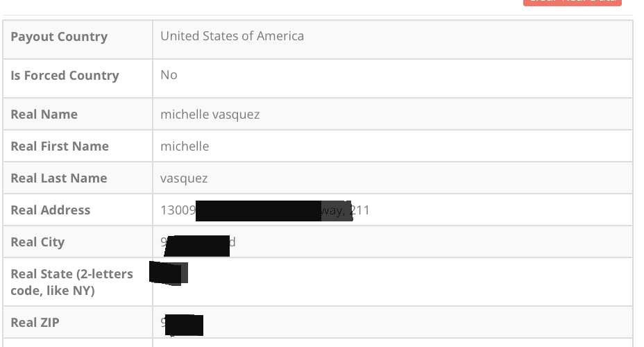Click the red button above the table
This screenshot has height=347, width=644.
572,2
